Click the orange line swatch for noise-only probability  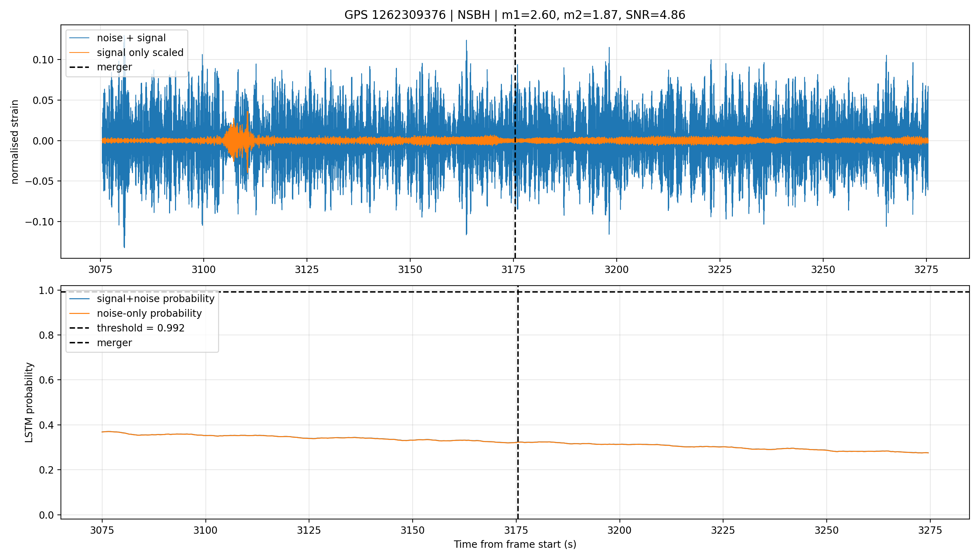[79, 314]
